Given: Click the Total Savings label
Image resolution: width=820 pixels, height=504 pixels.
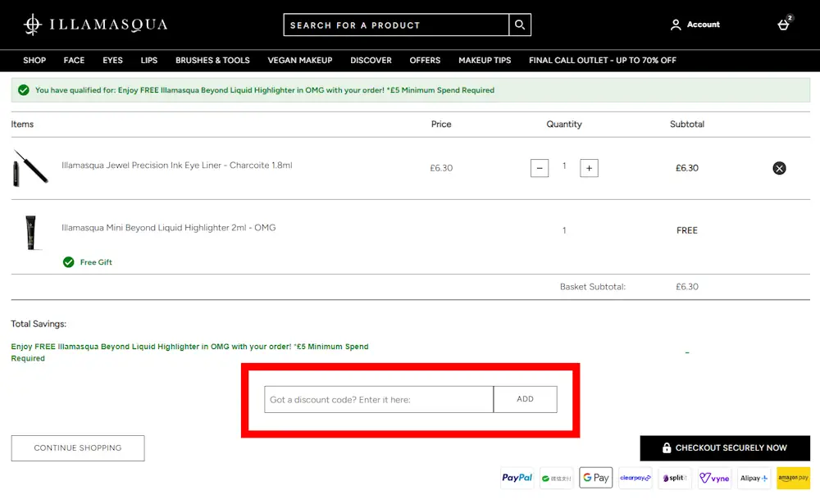Looking at the screenshot, I should [39, 324].
